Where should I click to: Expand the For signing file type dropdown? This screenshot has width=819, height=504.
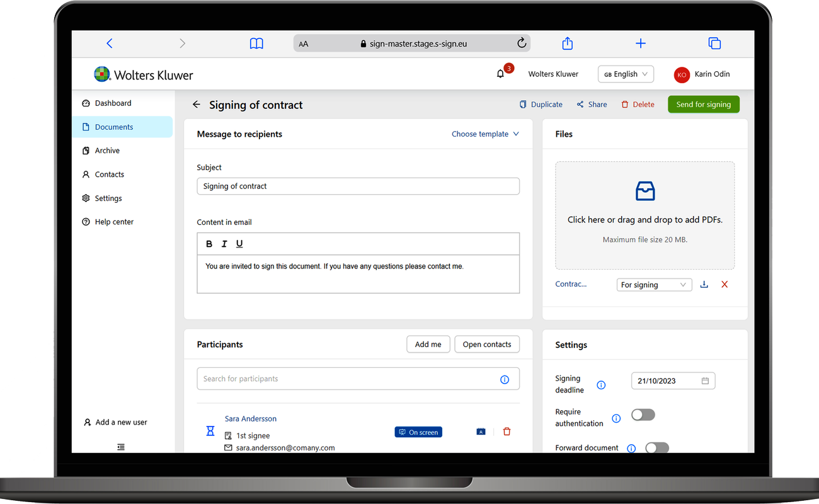click(x=653, y=285)
